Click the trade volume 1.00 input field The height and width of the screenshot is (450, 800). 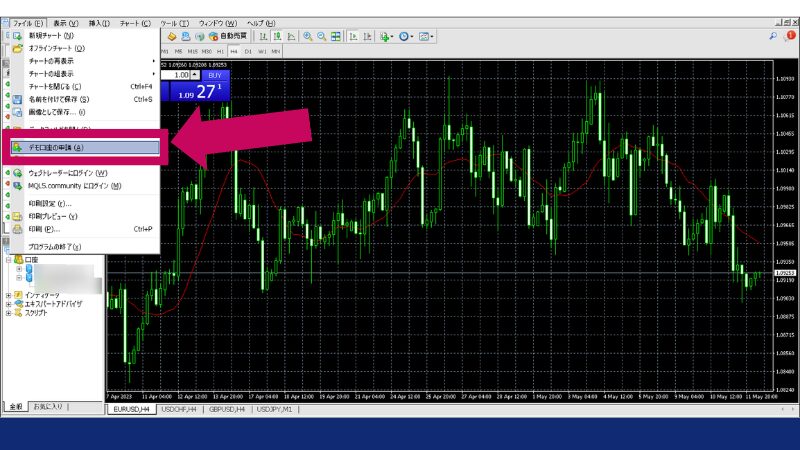point(179,75)
